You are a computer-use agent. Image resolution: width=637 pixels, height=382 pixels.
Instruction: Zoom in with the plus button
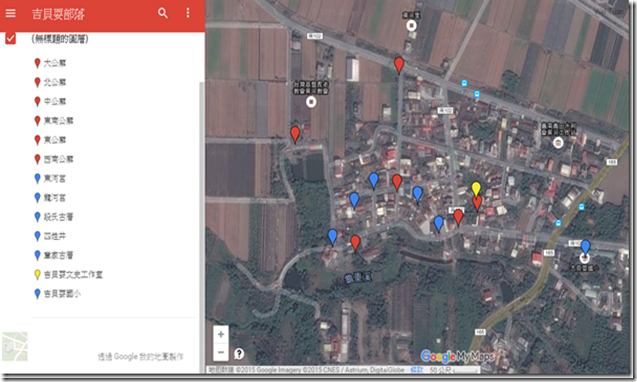coord(221,334)
